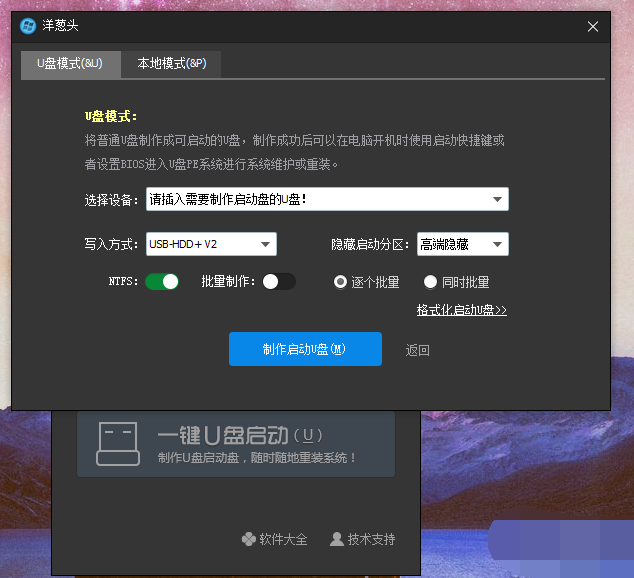
Task: Click the U盘模式: yellow heading text
Action: (x=111, y=116)
